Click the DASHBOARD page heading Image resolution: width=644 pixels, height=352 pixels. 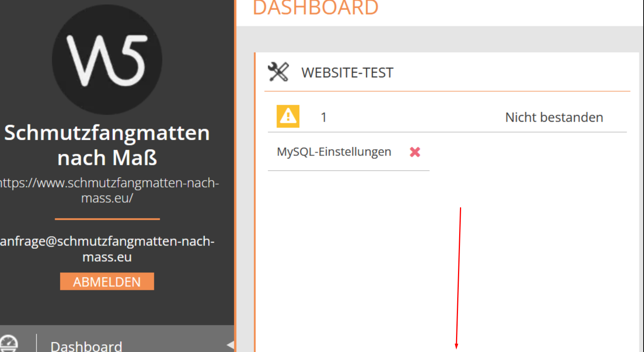(x=315, y=8)
